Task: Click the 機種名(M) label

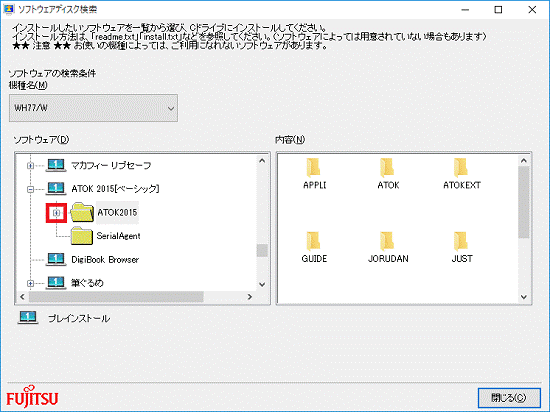Action: 28,85
